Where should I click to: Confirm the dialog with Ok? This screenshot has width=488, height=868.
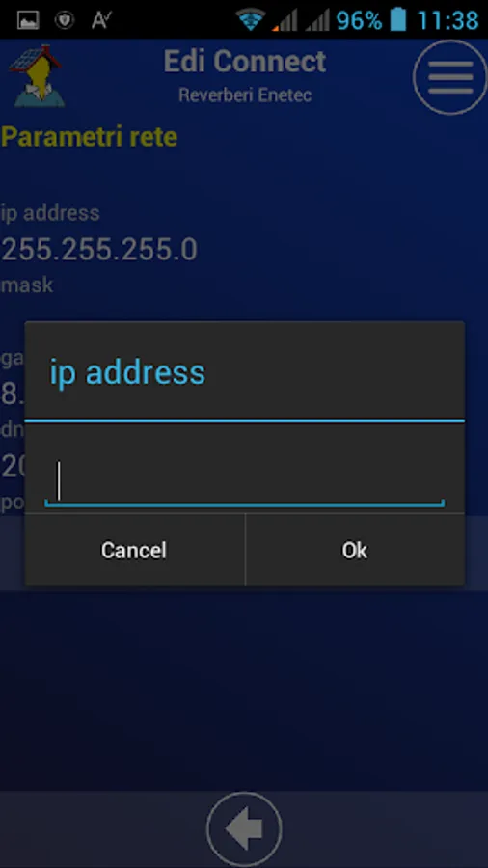click(355, 550)
